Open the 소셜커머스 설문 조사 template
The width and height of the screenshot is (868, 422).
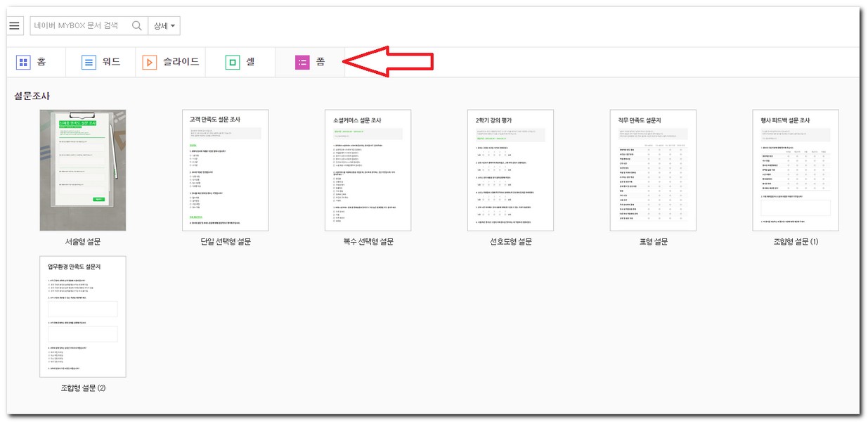pyautogui.click(x=368, y=170)
